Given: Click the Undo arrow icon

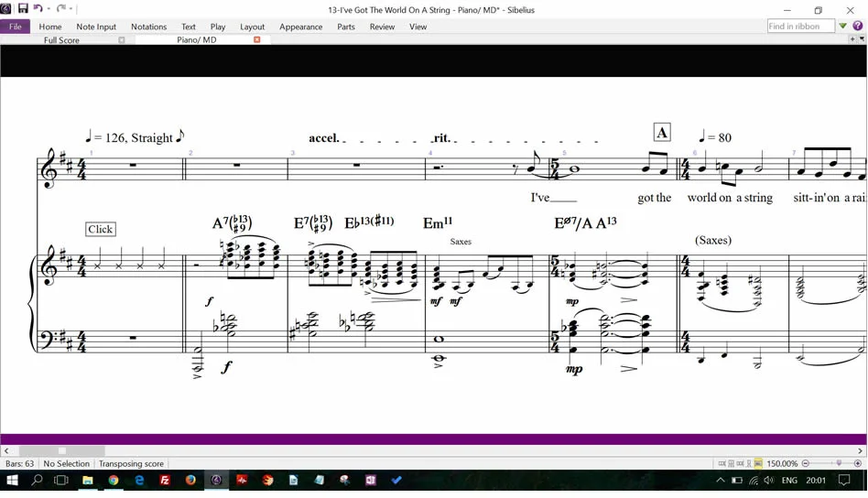Looking at the screenshot, I should click(38, 8).
